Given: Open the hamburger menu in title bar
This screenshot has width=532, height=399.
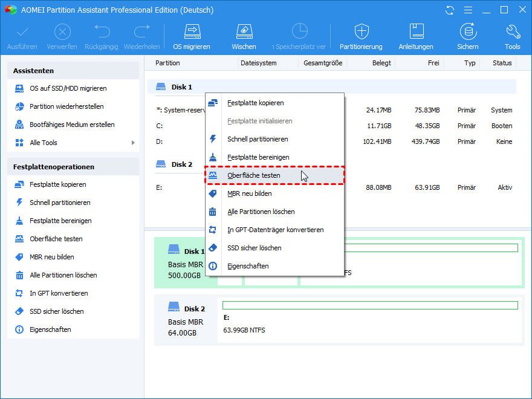Looking at the screenshot, I should click(x=467, y=10).
